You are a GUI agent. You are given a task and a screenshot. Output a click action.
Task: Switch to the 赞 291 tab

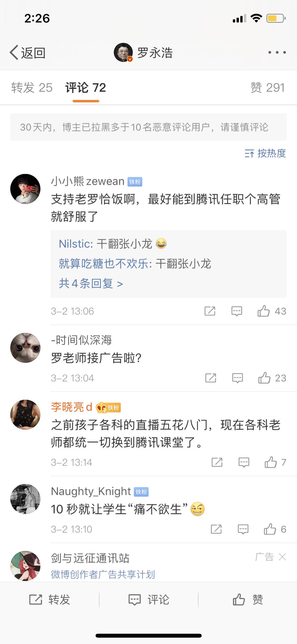(x=267, y=88)
